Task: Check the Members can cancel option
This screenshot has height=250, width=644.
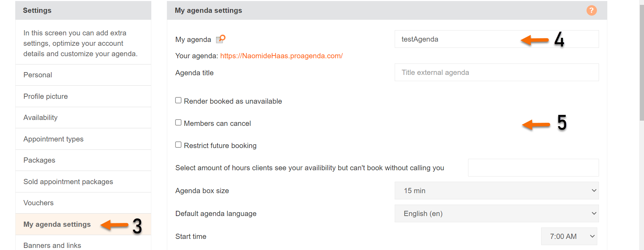Action: coord(178,122)
